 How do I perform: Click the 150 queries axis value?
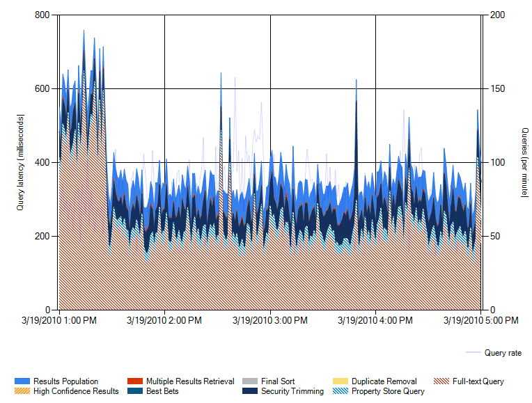[498, 88]
